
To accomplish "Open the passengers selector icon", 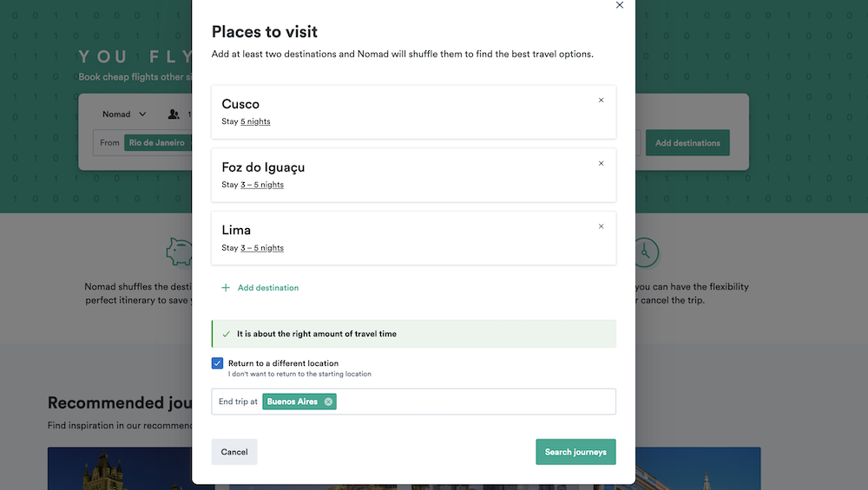I will coord(174,114).
